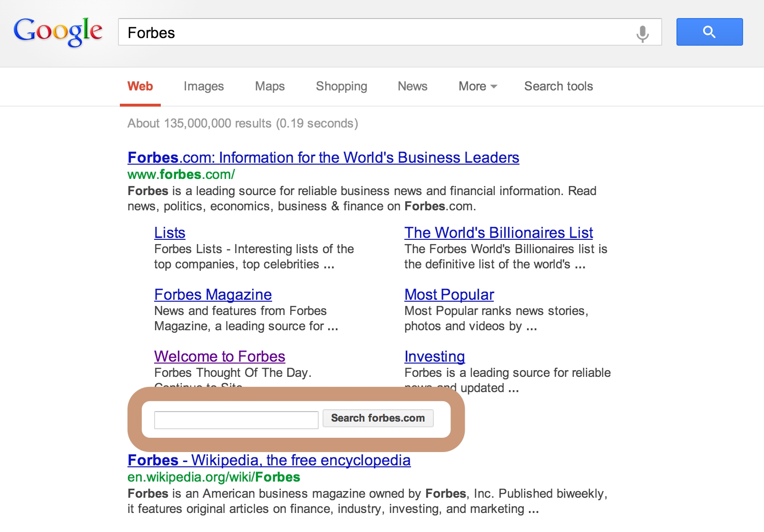Open the Most Popular sitelink
This screenshot has width=764, height=532.
coord(449,295)
